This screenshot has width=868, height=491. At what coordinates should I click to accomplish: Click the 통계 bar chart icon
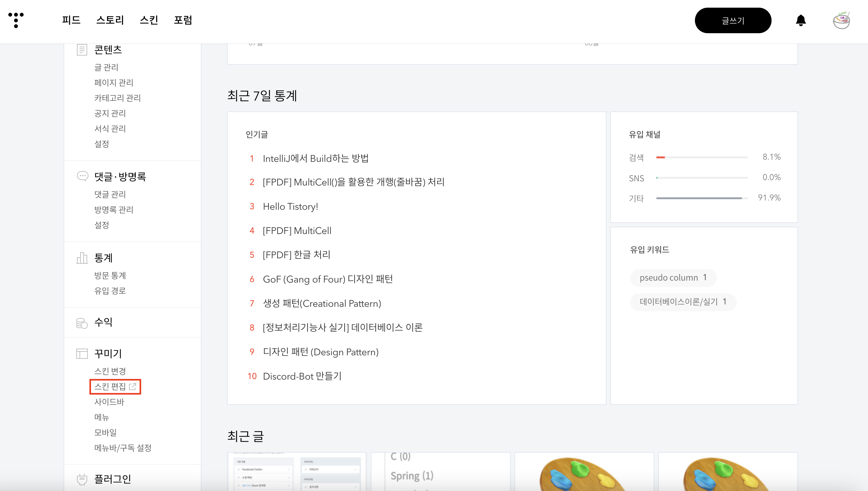(x=82, y=258)
